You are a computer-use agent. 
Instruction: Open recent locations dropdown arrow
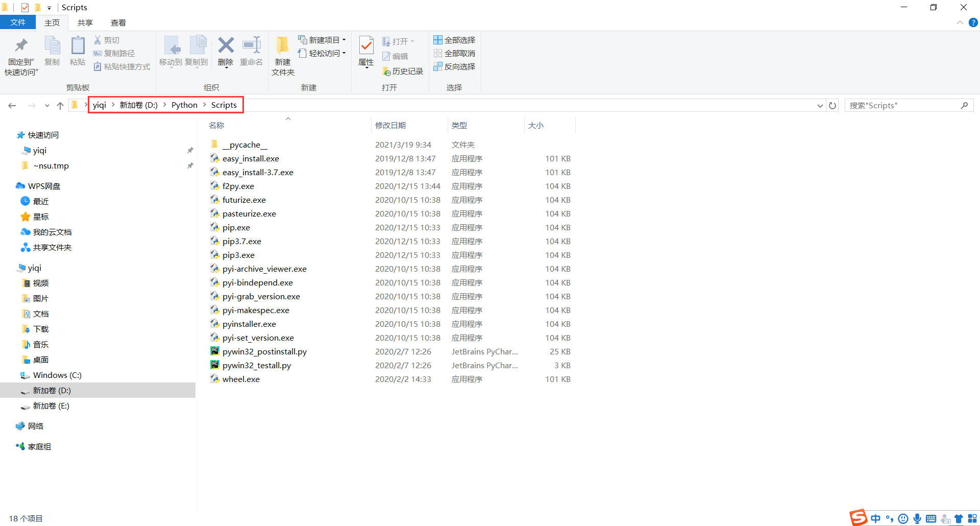(47, 106)
